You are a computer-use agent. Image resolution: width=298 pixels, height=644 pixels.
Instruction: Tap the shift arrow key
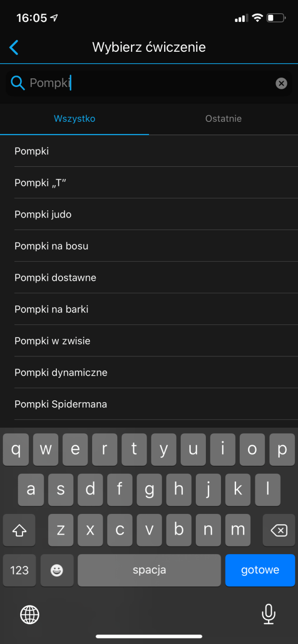click(x=19, y=530)
